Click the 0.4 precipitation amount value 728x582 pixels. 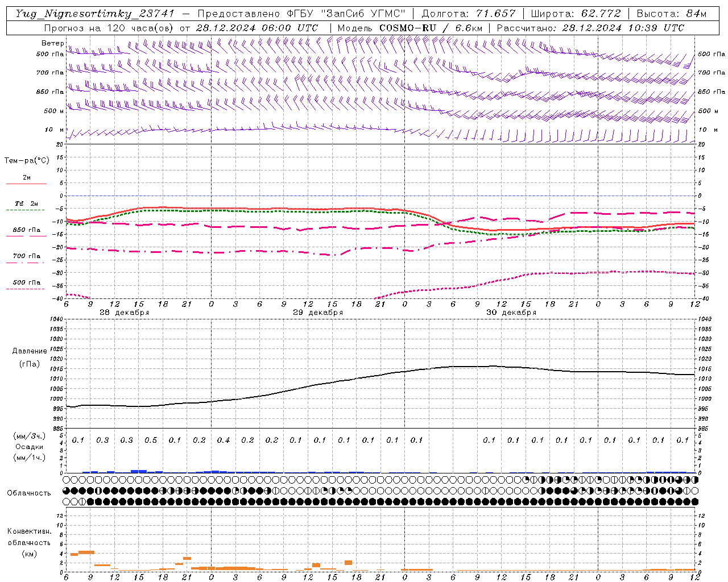[x=224, y=440]
